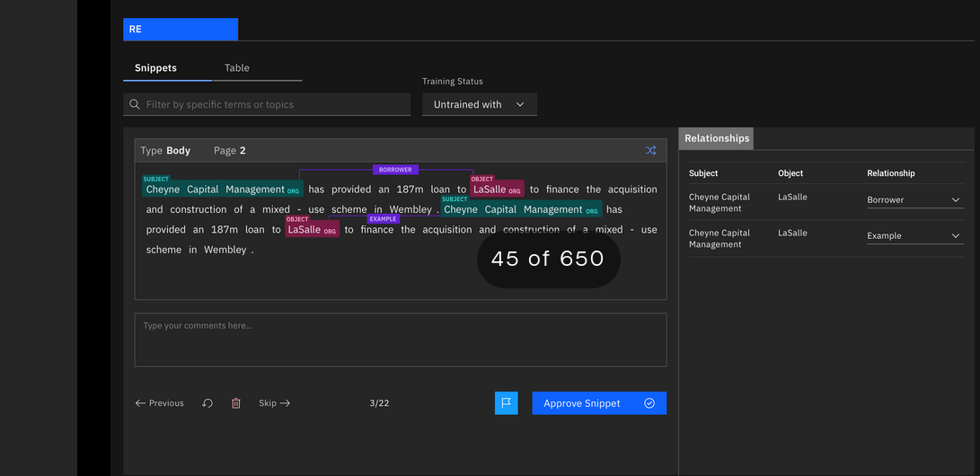Click the filter by terms search field
Viewport: 980px width, 476px height.
pyautogui.click(x=274, y=104)
